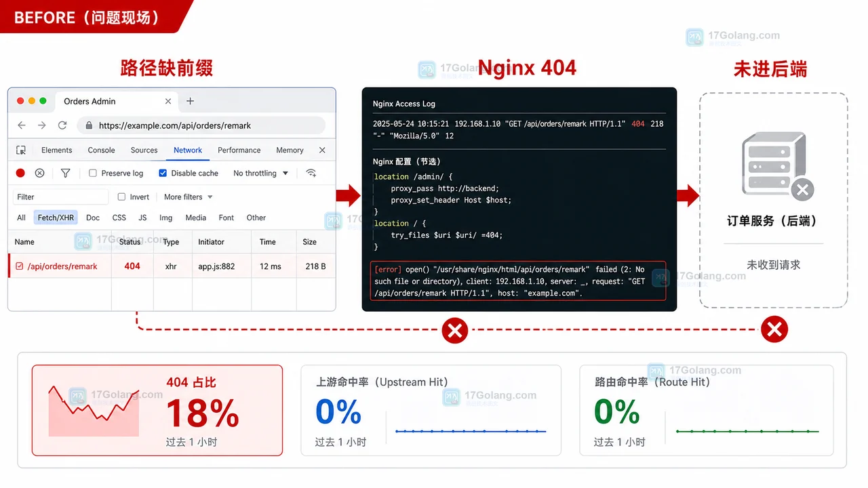The height and width of the screenshot is (488, 868).
Task: Select the Network panel tab
Action: [188, 150]
